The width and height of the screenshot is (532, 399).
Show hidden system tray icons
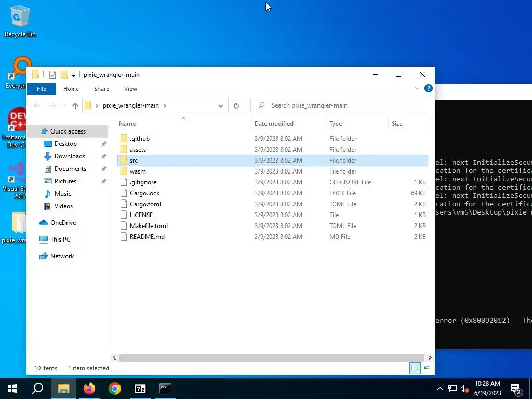(x=440, y=389)
